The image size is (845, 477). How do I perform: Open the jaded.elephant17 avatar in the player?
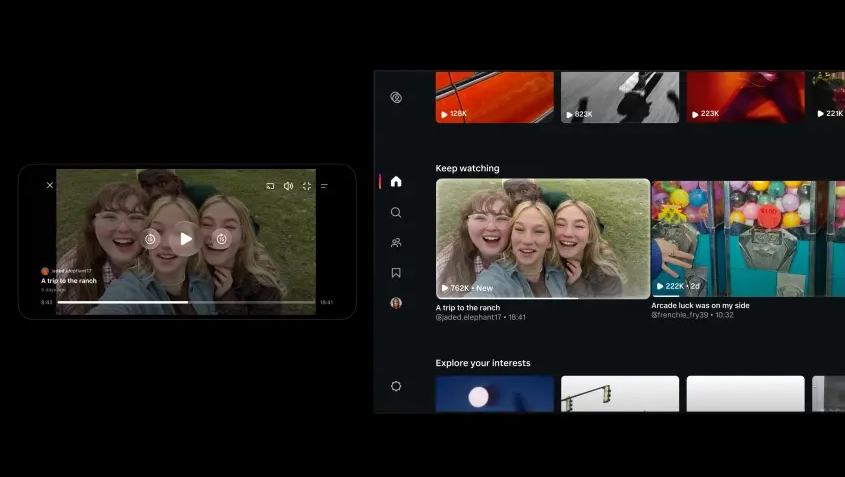pos(45,271)
